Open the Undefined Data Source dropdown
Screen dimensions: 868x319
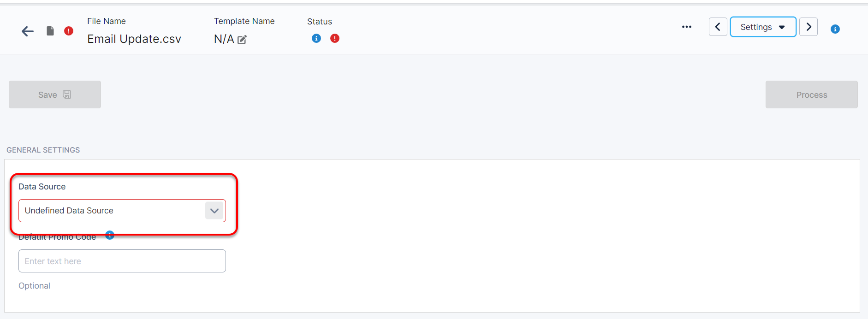[x=113, y=211]
